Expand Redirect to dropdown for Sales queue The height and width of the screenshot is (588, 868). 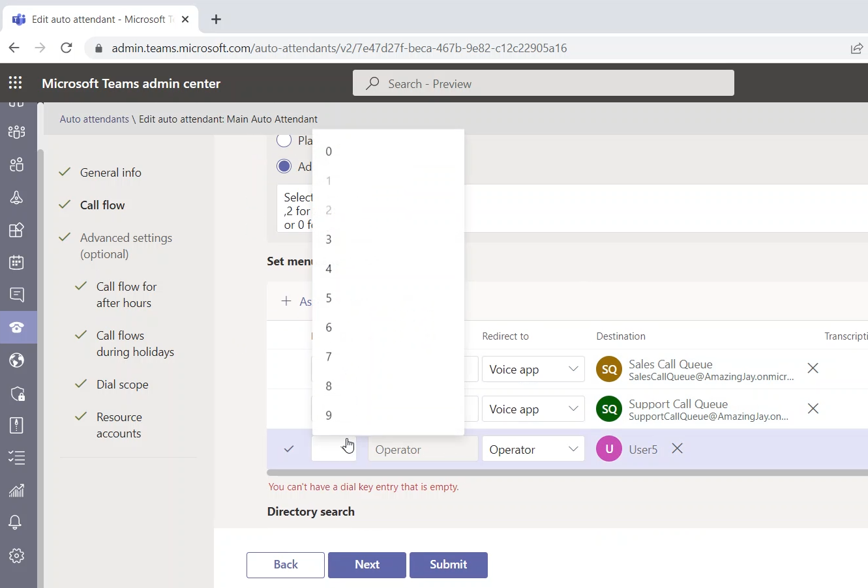pyautogui.click(x=533, y=370)
